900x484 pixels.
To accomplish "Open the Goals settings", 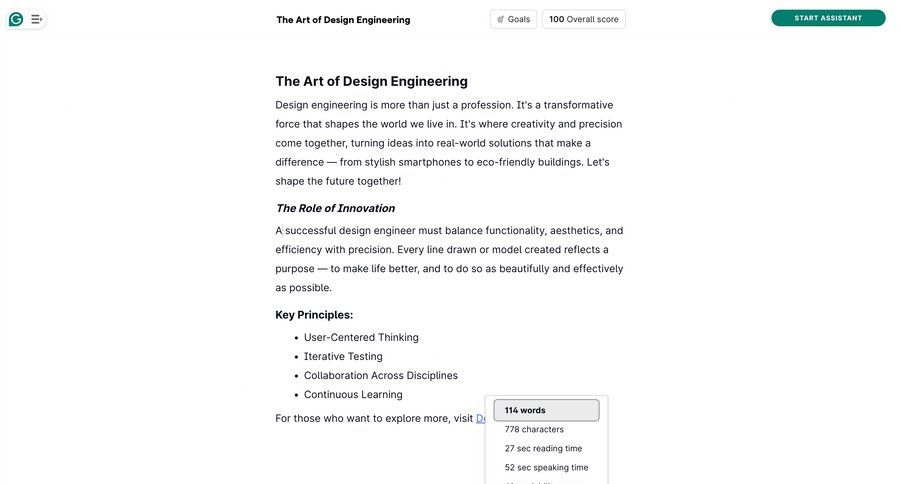I will pyautogui.click(x=514, y=19).
